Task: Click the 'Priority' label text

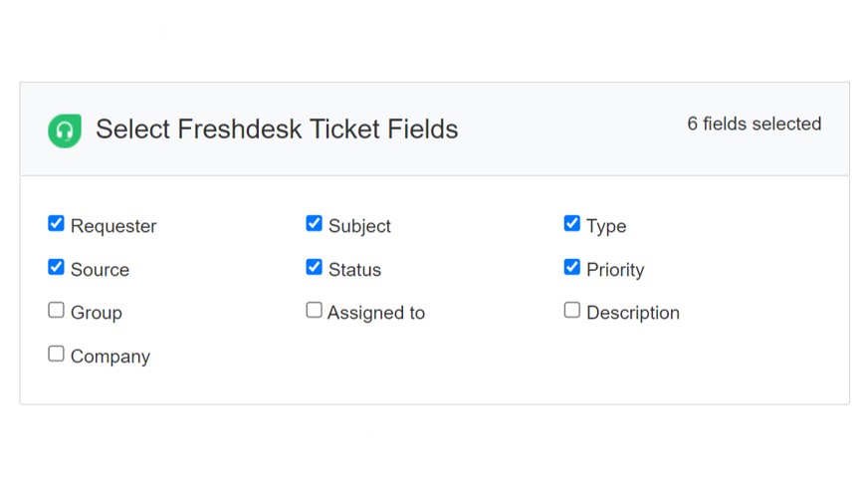Action: pos(615,270)
